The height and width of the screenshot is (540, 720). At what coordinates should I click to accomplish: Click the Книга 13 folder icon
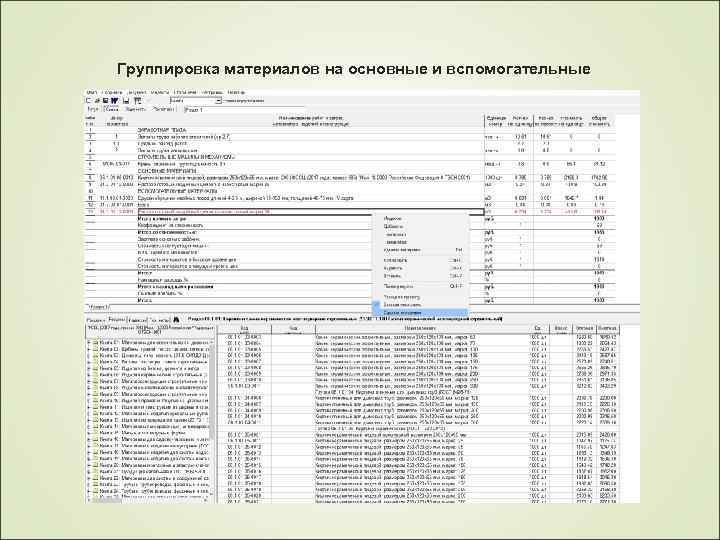[96, 420]
